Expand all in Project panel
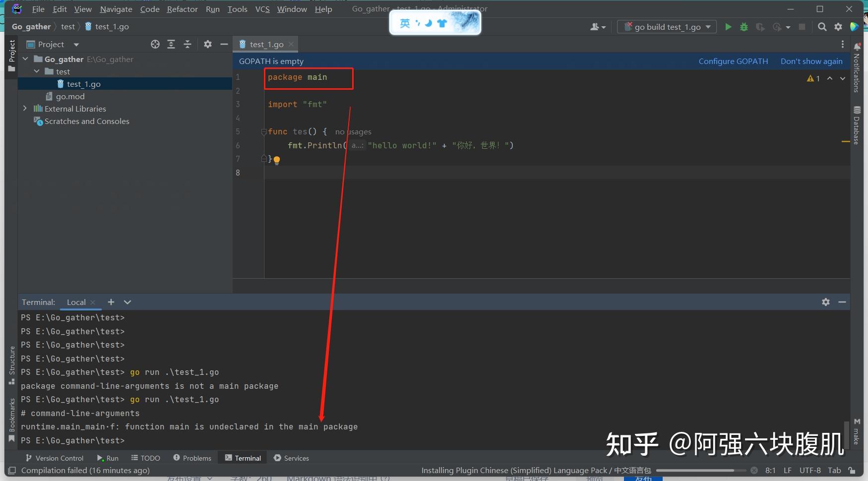868x481 pixels. tap(171, 44)
